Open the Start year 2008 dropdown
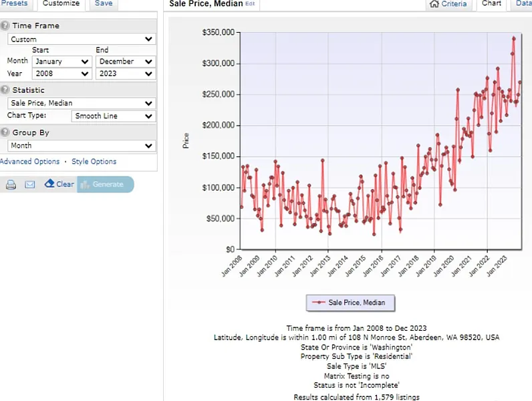The image size is (532, 401). tap(61, 74)
